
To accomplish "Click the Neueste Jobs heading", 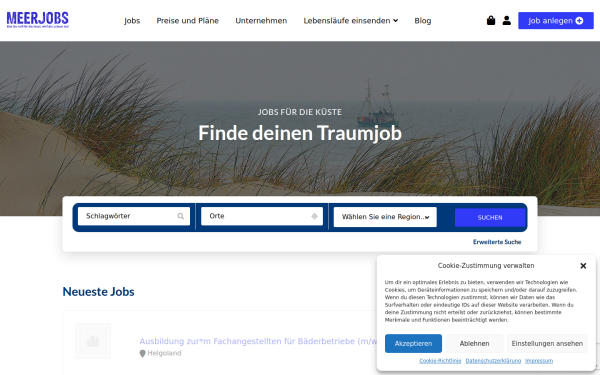I will coord(98,292).
